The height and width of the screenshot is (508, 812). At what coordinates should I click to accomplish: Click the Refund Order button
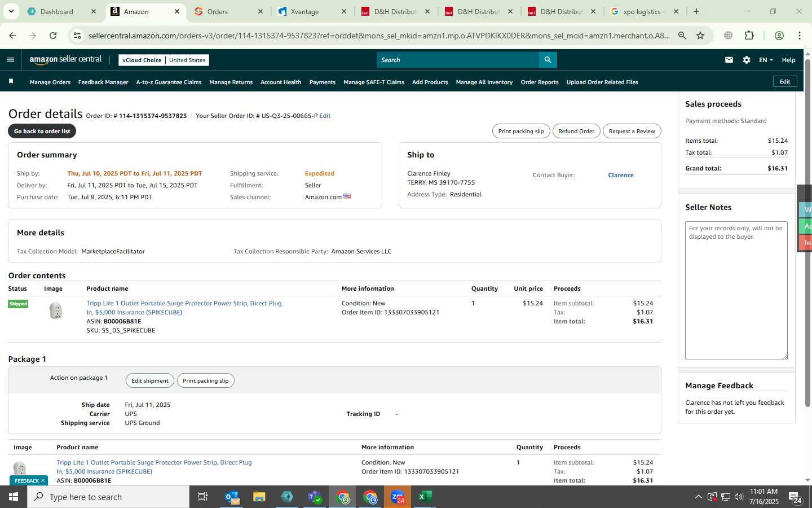pyautogui.click(x=576, y=131)
